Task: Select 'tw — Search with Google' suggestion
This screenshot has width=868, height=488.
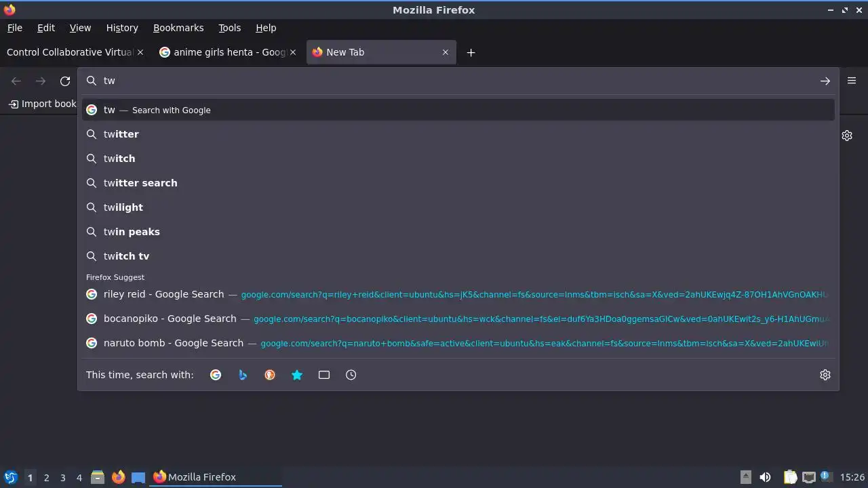Action: 458,110
